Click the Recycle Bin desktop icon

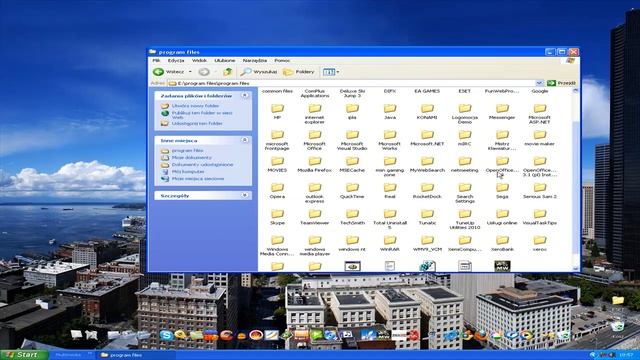point(617,327)
